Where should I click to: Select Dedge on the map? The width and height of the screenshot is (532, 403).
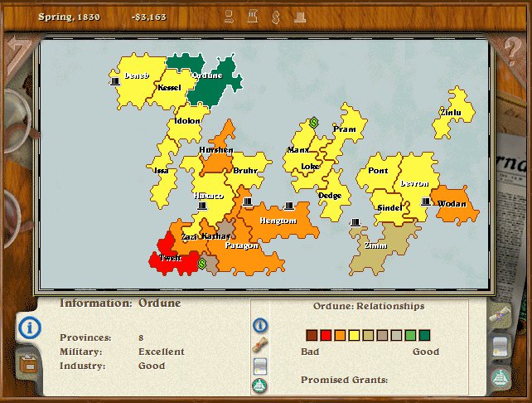pos(330,196)
